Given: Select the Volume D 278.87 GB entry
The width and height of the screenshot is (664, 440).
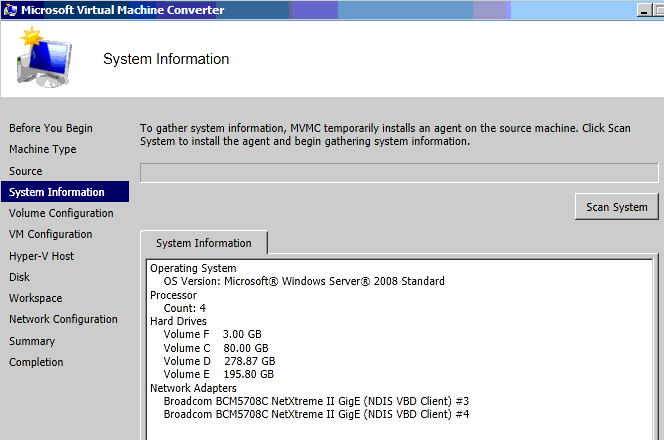Looking at the screenshot, I should 219,361.
